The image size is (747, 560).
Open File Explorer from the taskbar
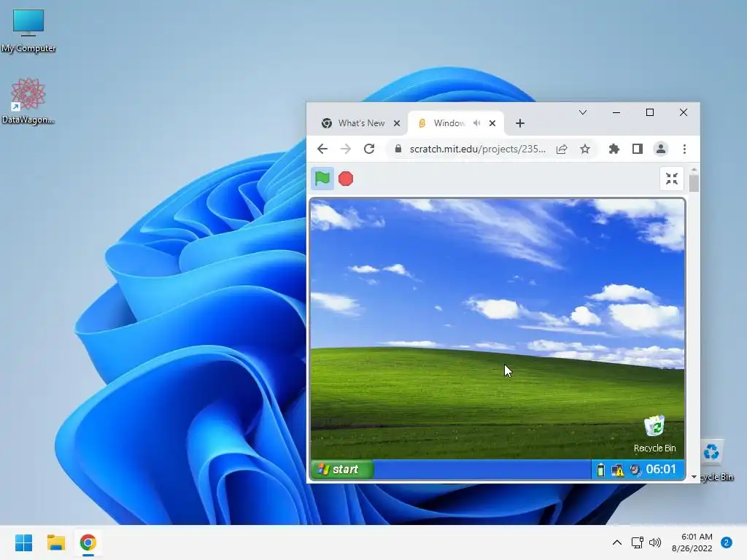[55, 542]
